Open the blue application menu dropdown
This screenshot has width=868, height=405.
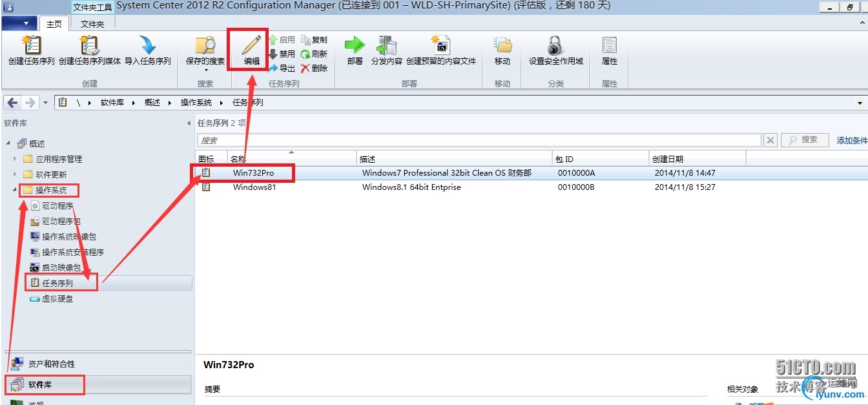(19, 23)
